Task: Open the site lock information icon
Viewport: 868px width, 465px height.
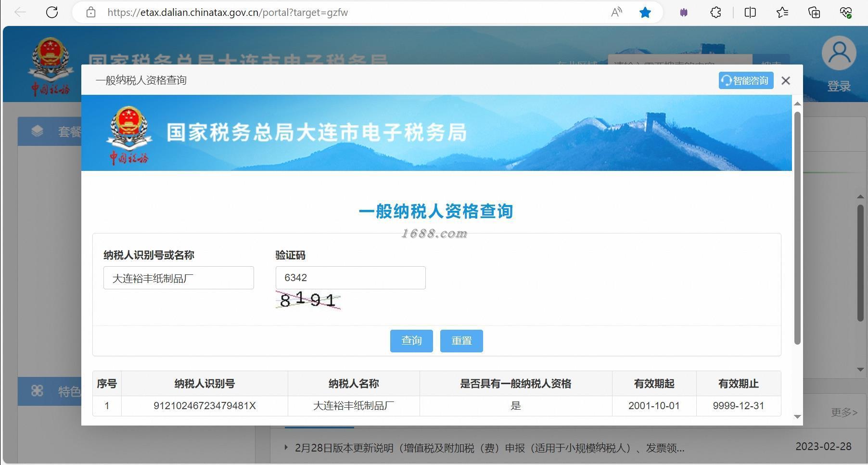Action: point(91,13)
